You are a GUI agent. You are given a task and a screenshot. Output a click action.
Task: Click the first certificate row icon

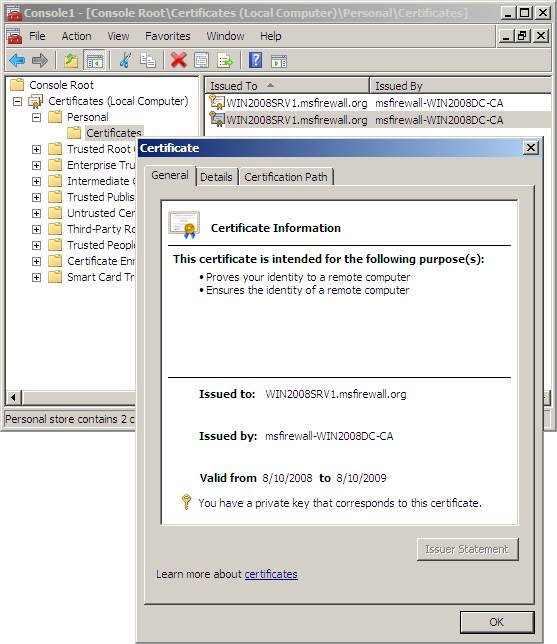coord(217,102)
